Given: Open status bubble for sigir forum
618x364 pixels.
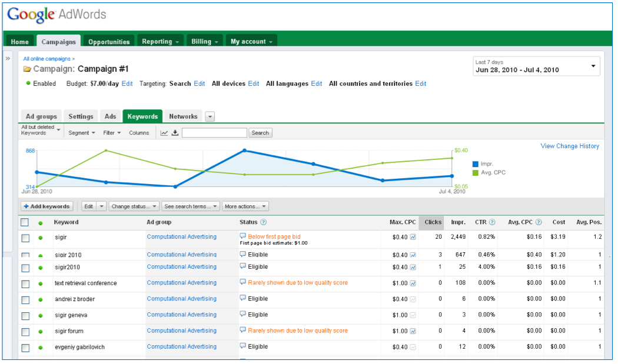Looking at the screenshot, I should coord(242,330).
